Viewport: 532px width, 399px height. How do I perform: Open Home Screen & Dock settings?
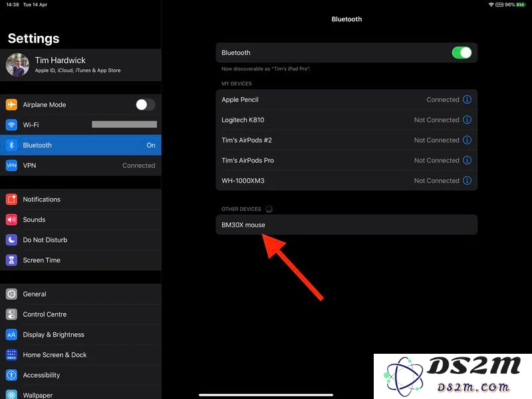click(80, 355)
